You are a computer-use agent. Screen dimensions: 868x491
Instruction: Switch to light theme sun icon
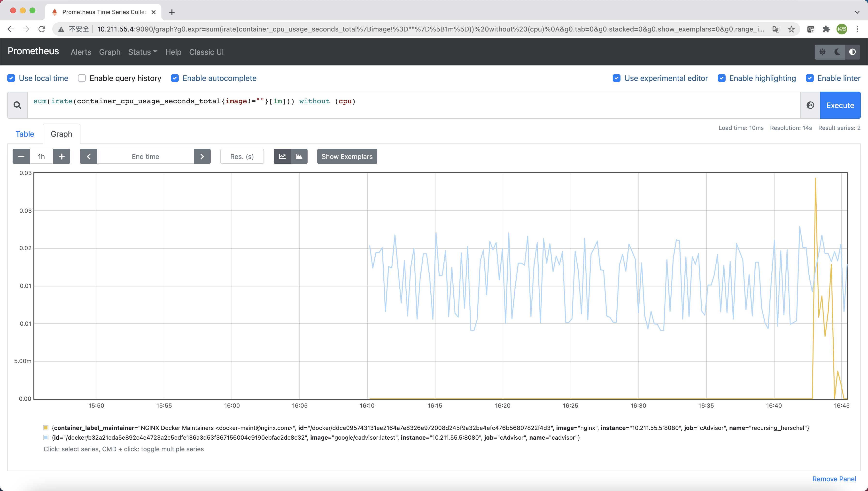point(822,52)
